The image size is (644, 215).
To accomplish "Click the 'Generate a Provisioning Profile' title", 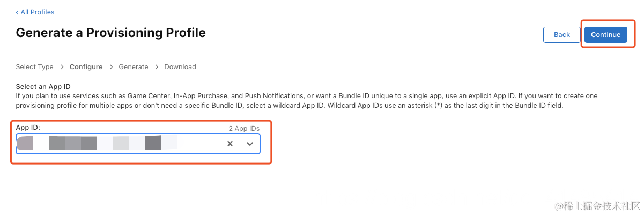I will [x=111, y=33].
